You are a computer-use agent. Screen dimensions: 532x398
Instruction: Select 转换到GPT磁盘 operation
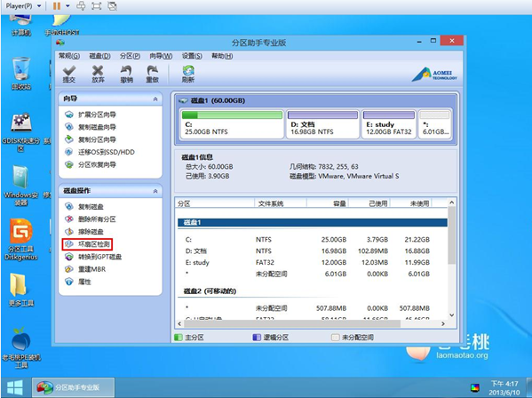[93, 257]
